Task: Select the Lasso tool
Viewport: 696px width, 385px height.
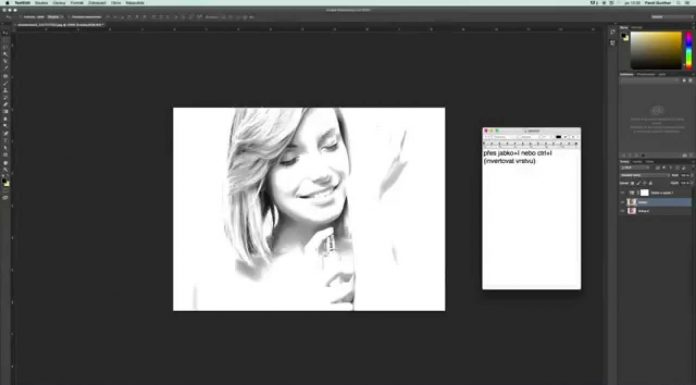Action: [5, 47]
